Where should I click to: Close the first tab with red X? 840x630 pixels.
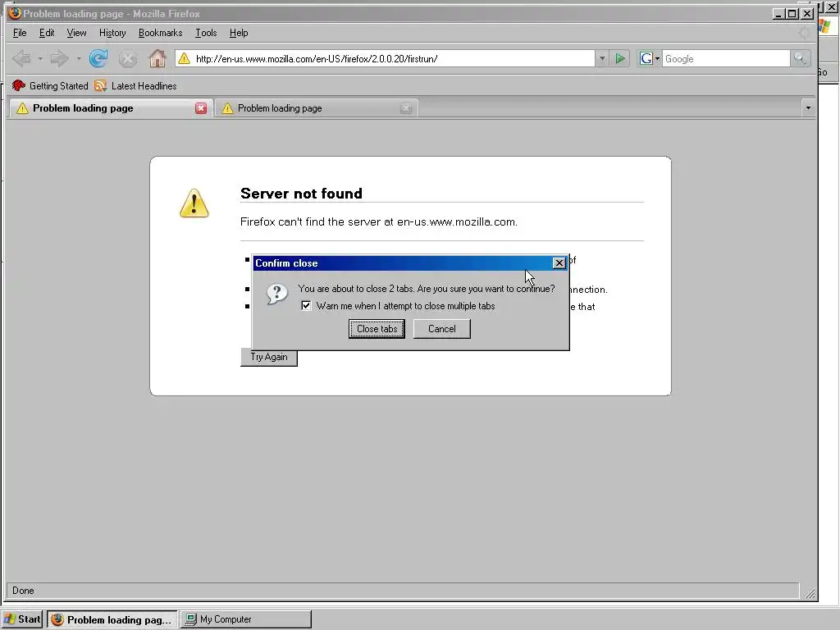click(201, 108)
